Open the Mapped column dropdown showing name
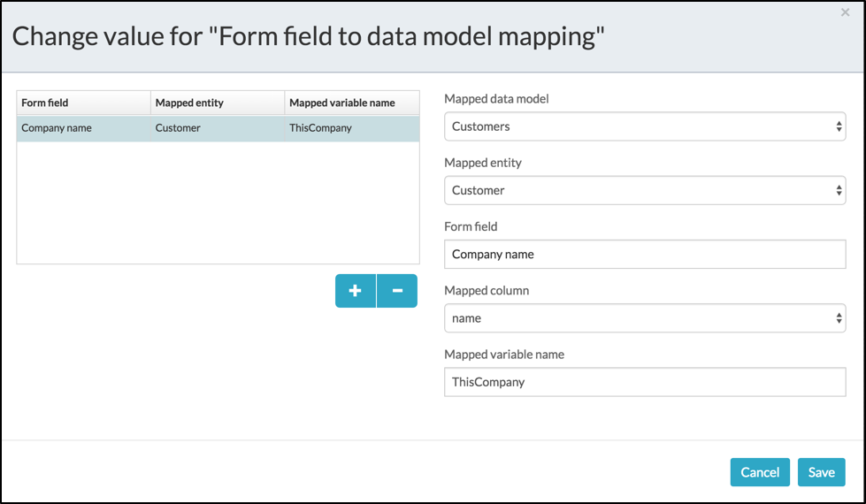 tap(645, 318)
